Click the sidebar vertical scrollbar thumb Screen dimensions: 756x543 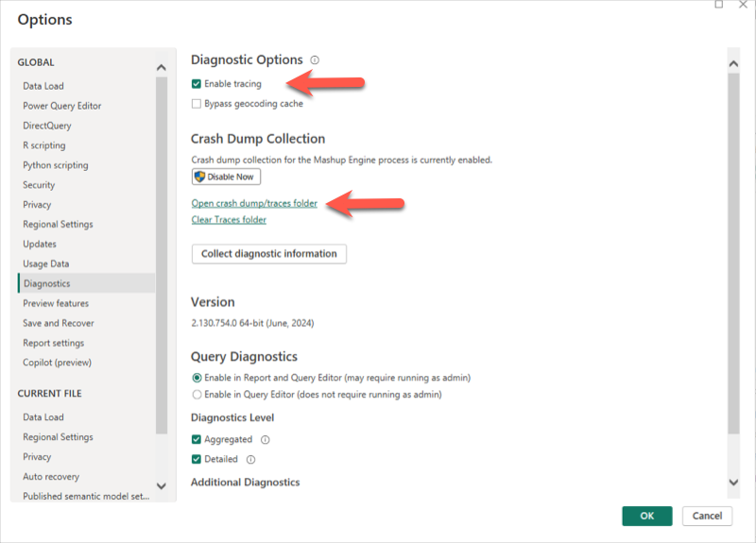pos(162,255)
